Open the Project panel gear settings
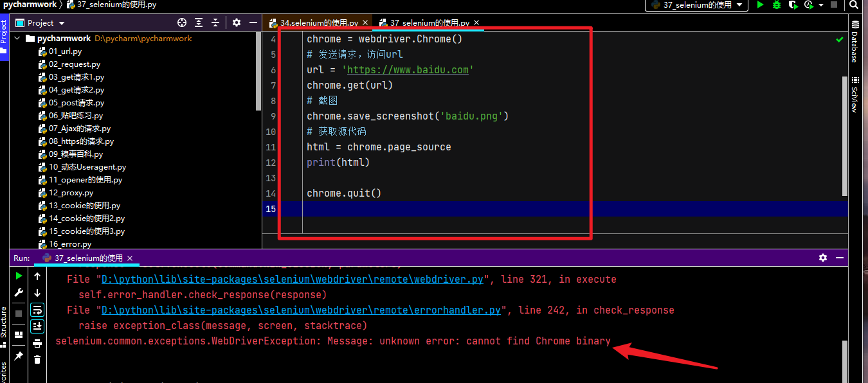868x383 pixels. pos(237,22)
